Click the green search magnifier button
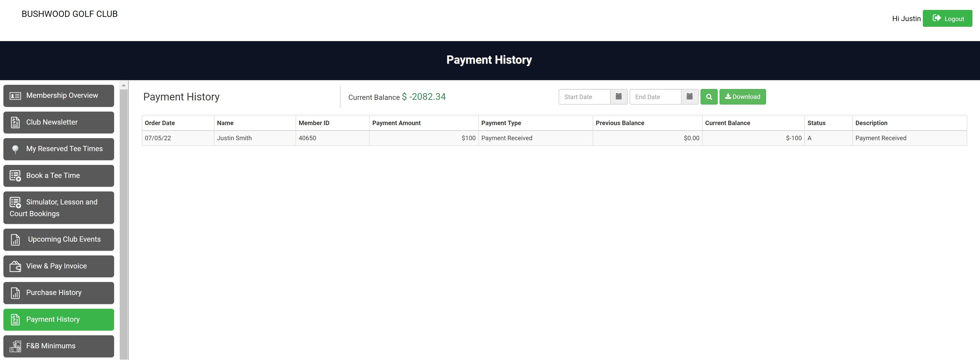The height and width of the screenshot is (360, 980). (x=709, y=97)
